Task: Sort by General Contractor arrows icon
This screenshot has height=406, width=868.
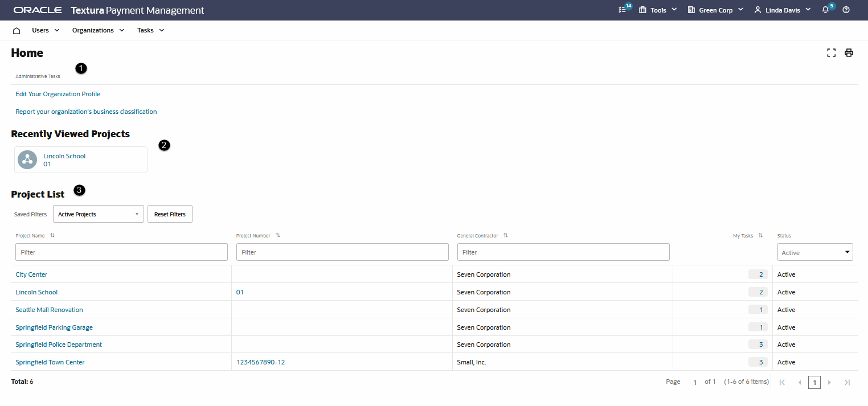Action: pos(505,235)
